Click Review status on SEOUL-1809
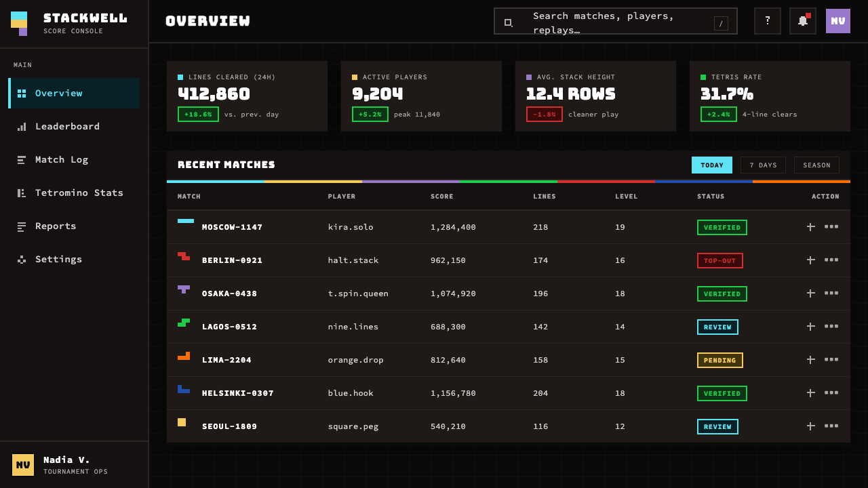Screen dimensions: 868x488 (x=717, y=426)
